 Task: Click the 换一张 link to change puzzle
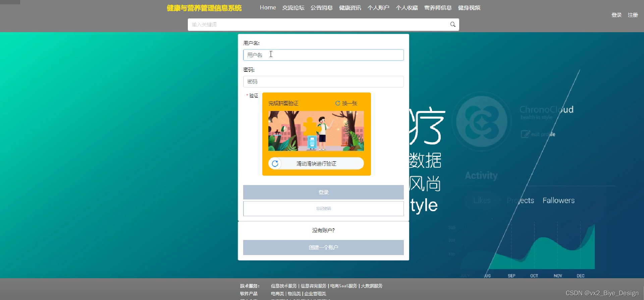pos(350,103)
